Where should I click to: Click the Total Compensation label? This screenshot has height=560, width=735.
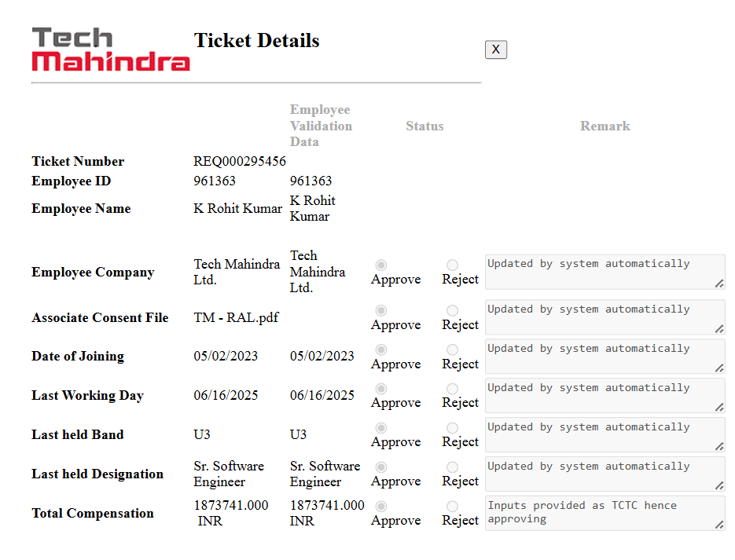point(92,513)
